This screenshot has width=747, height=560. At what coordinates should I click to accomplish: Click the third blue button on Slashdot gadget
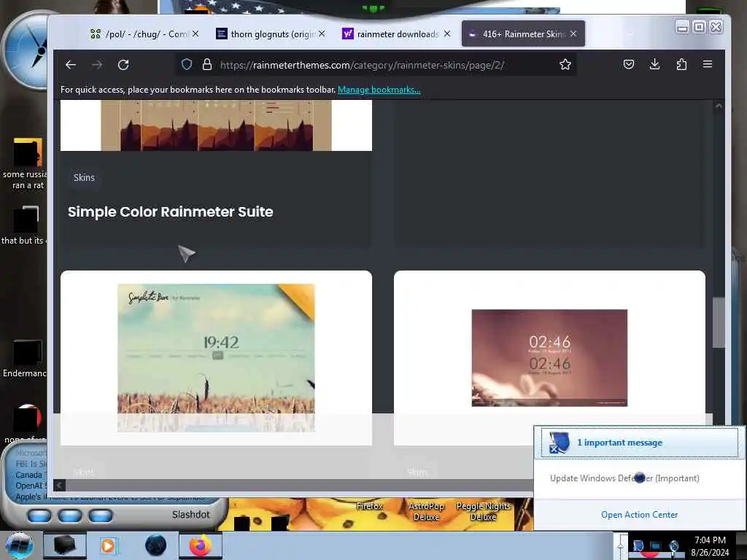point(101,516)
